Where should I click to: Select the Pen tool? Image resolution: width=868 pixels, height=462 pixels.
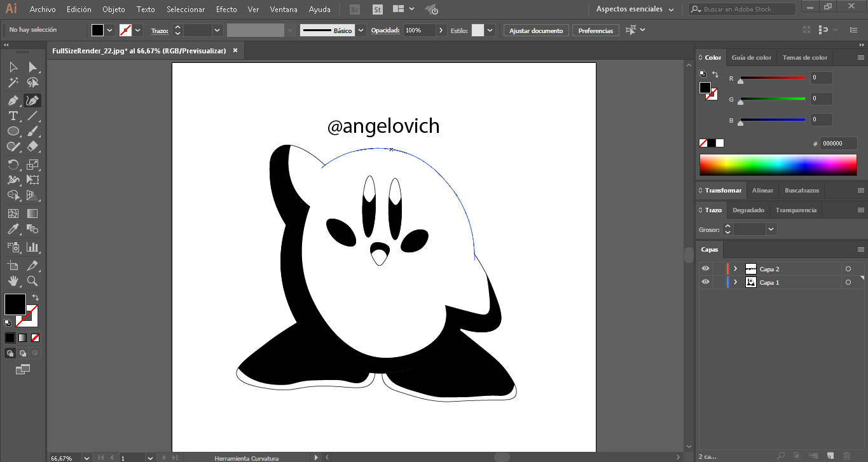coord(13,100)
